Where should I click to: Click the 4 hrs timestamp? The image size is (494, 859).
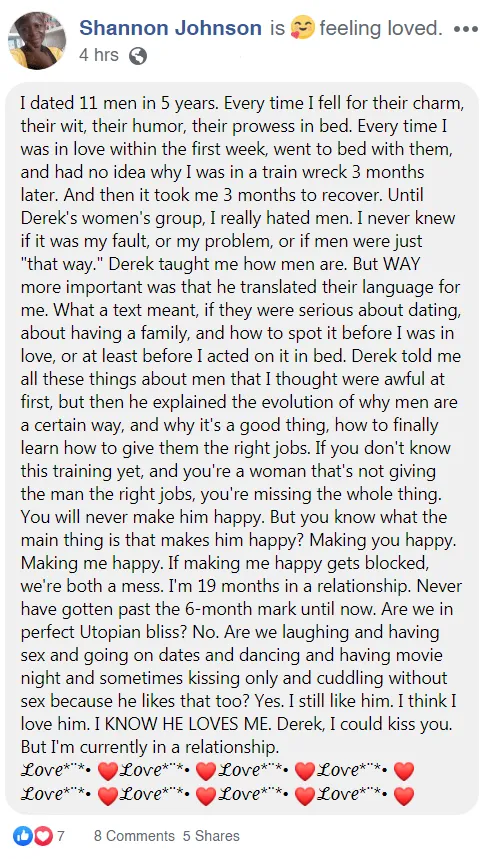pos(99,55)
